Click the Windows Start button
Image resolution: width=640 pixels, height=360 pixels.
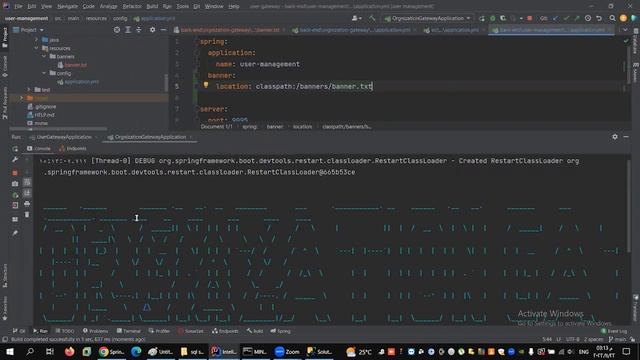click(9, 351)
